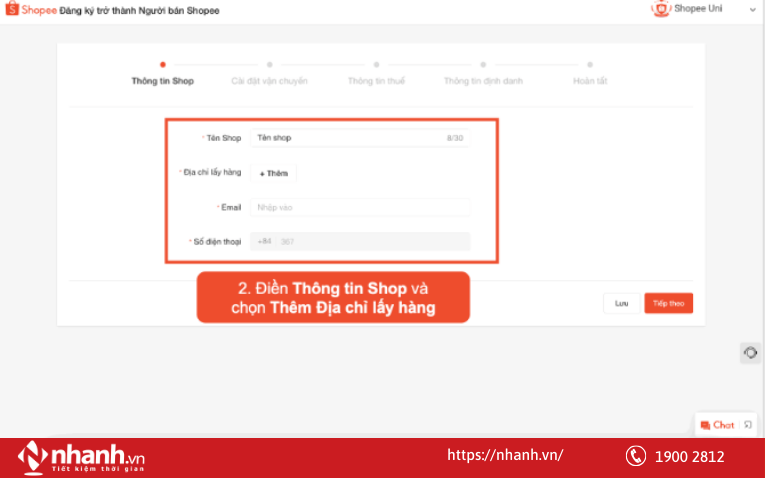
Task: Open the Chat widget
Action: (717, 425)
